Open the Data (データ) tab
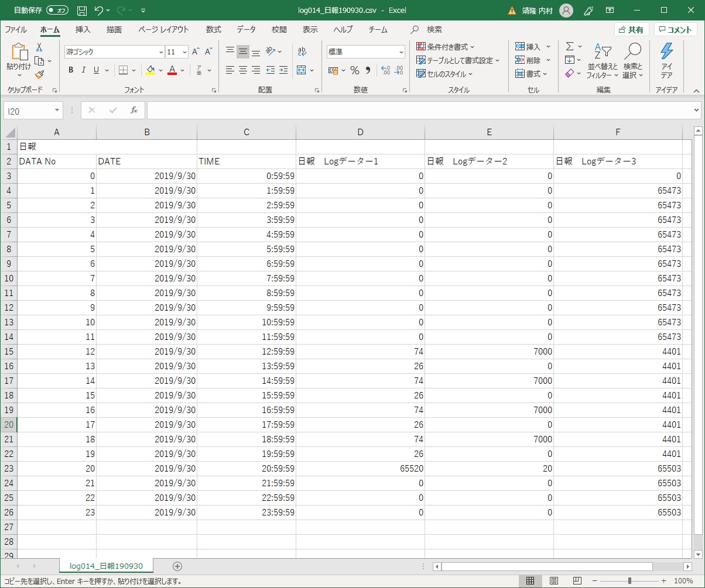Screen dimensions: 705x588 tap(247, 30)
